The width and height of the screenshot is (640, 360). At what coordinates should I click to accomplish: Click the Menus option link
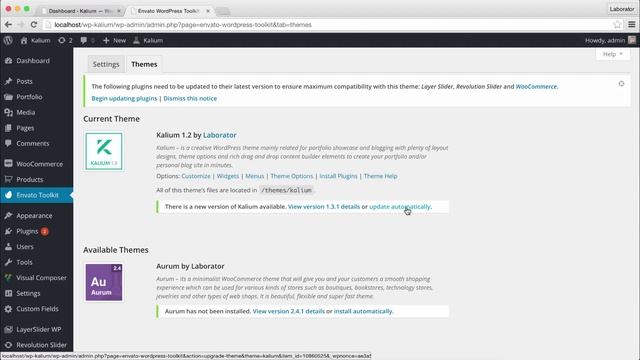click(255, 176)
